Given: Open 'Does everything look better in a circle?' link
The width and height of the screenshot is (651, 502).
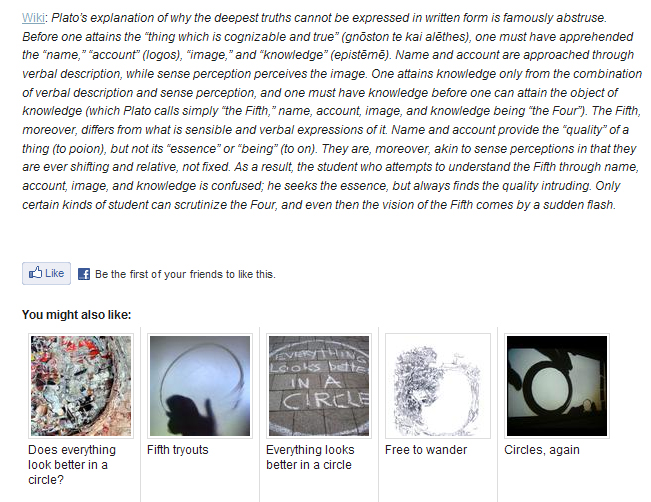Looking at the screenshot, I should coord(72,465).
